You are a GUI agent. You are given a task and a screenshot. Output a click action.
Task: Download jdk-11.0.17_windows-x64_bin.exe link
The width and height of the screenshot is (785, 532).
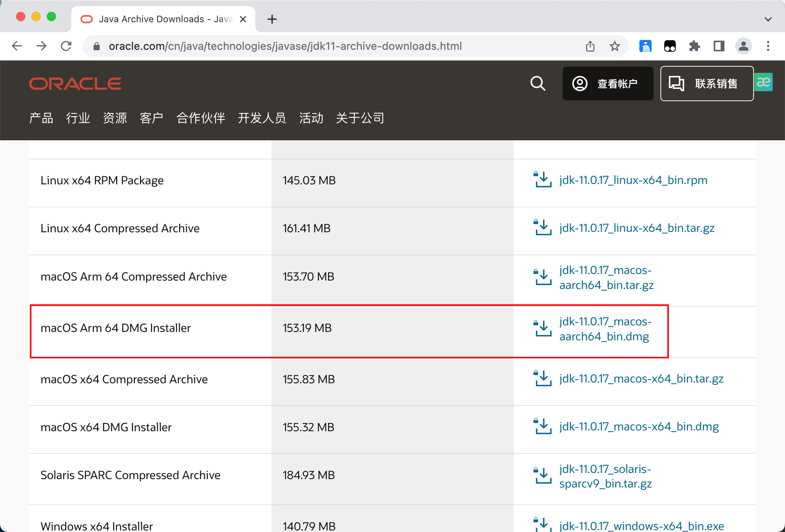(642, 525)
